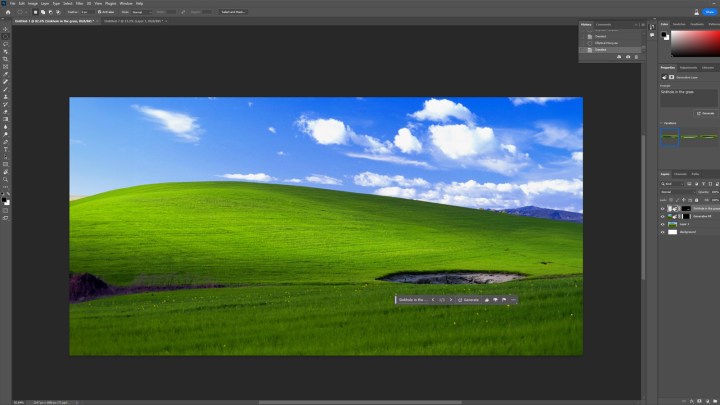Select the Frame tool
720x405 pixels.
(x=6, y=67)
